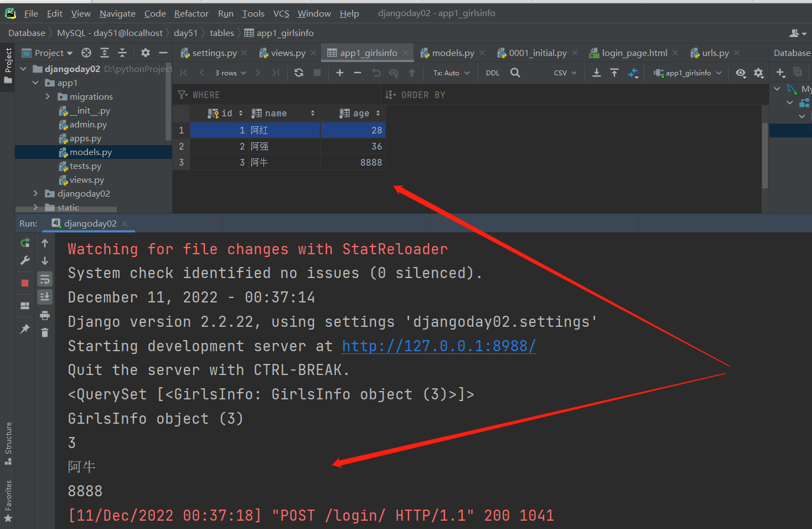The image size is (812, 529).
Task: Open run configuration wrench settings
Action: [25, 260]
